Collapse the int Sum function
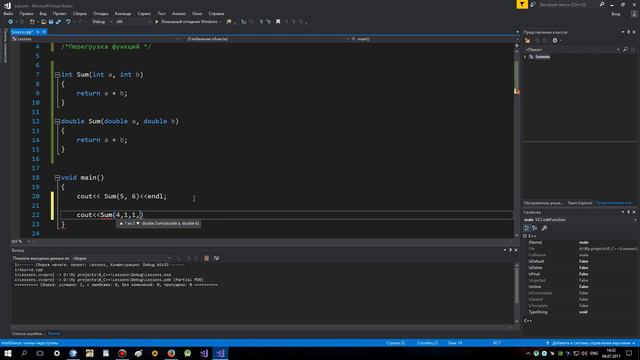The width and height of the screenshot is (640, 360). coord(58,75)
